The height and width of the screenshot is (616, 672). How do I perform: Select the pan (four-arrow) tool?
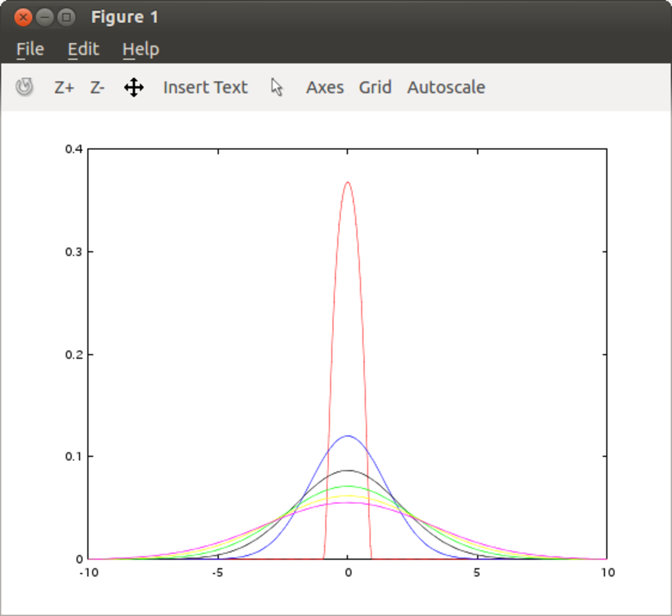134,87
